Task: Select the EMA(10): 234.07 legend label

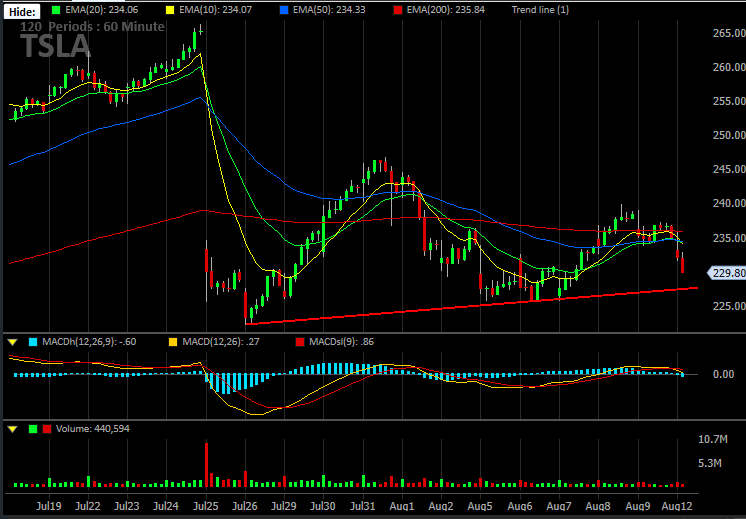Action: click(214, 9)
